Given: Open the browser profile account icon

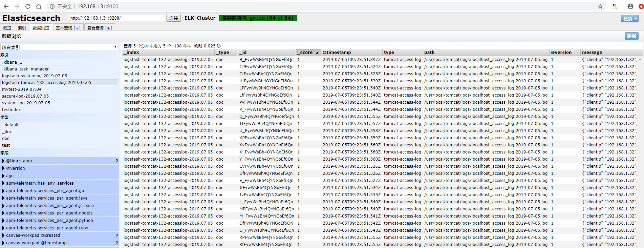Looking at the screenshot, I should click(x=630, y=6).
